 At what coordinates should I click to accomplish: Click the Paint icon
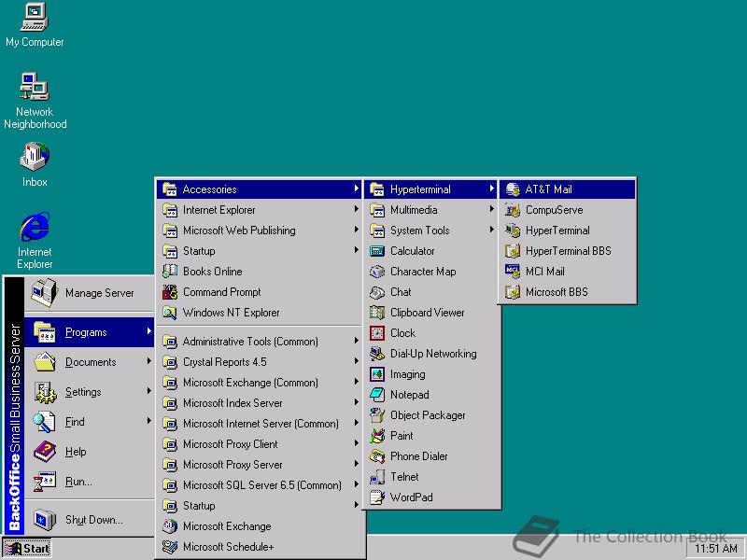pyautogui.click(x=377, y=436)
